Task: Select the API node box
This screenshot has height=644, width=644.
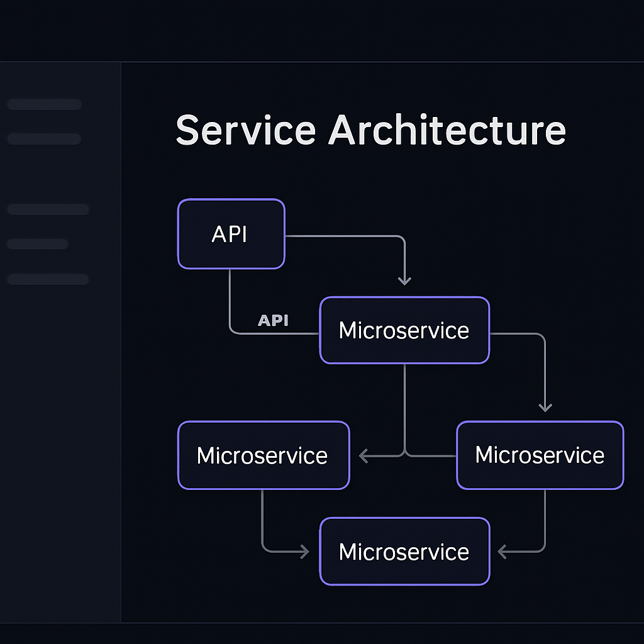Action: (x=231, y=234)
